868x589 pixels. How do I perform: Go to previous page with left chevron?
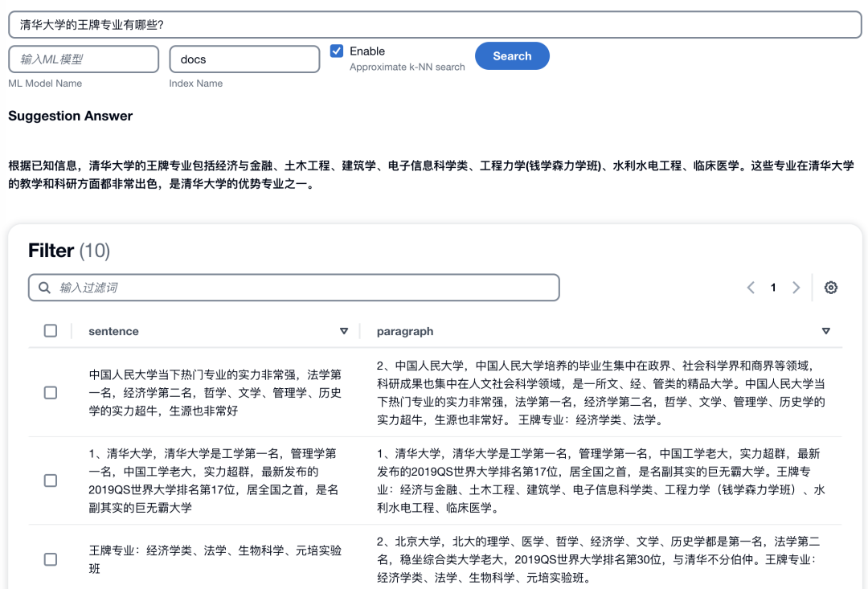click(x=751, y=288)
